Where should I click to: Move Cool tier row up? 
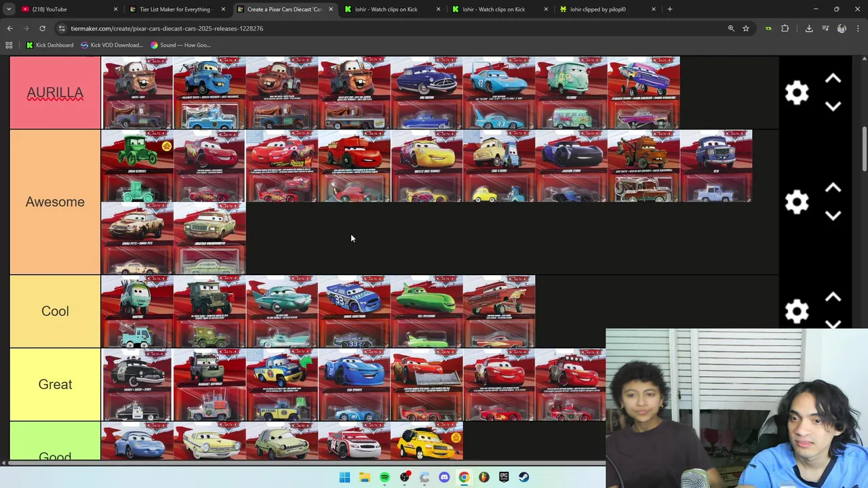click(833, 298)
